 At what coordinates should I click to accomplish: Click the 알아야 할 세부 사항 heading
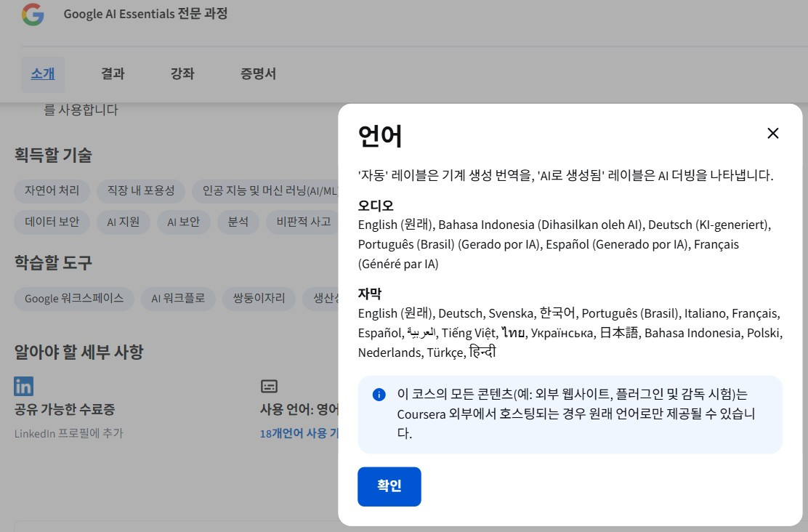coord(79,352)
